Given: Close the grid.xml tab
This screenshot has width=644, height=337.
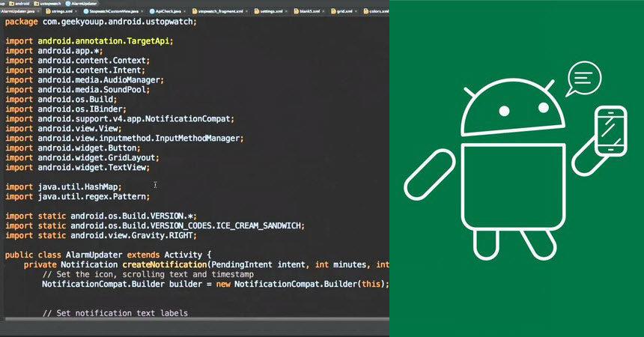Looking at the screenshot, I should tap(356, 11).
